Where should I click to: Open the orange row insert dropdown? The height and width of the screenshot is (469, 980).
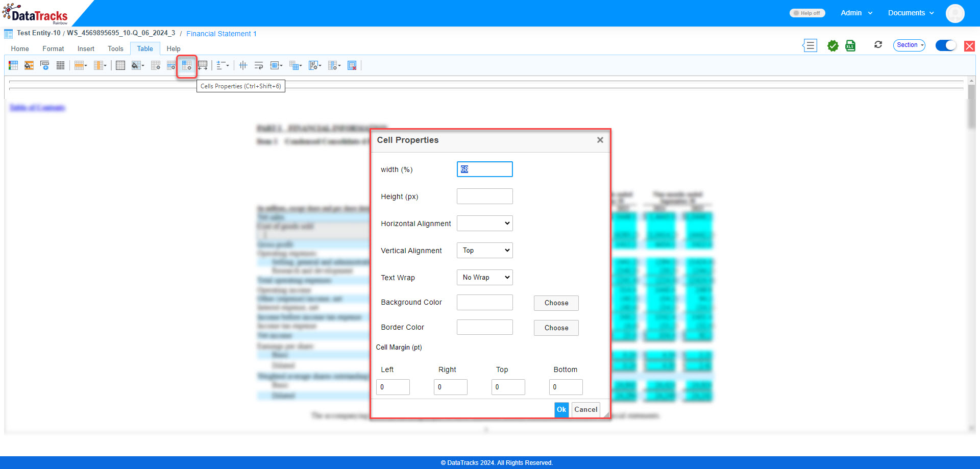point(81,65)
